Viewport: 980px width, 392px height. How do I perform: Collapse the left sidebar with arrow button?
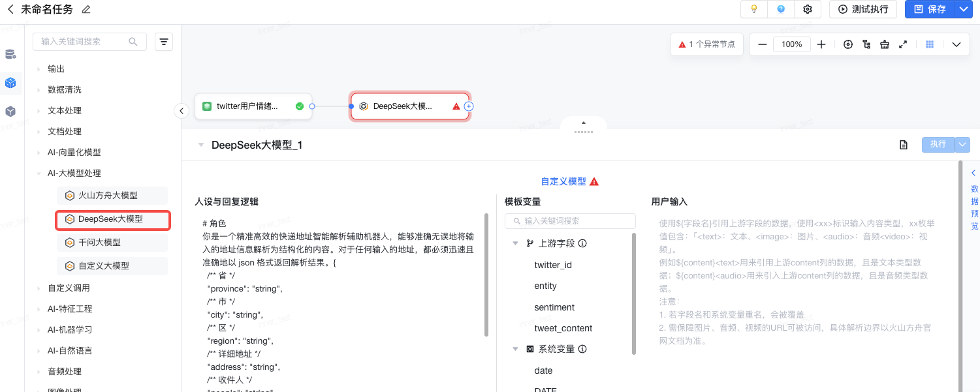click(x=182, y=111)
